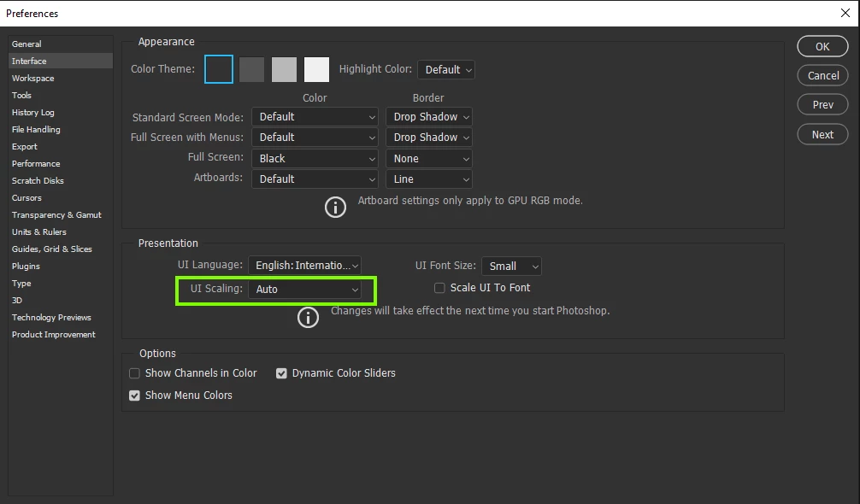Open the Performance preferences category
The image size is (860, 504).
click(61, 164)
